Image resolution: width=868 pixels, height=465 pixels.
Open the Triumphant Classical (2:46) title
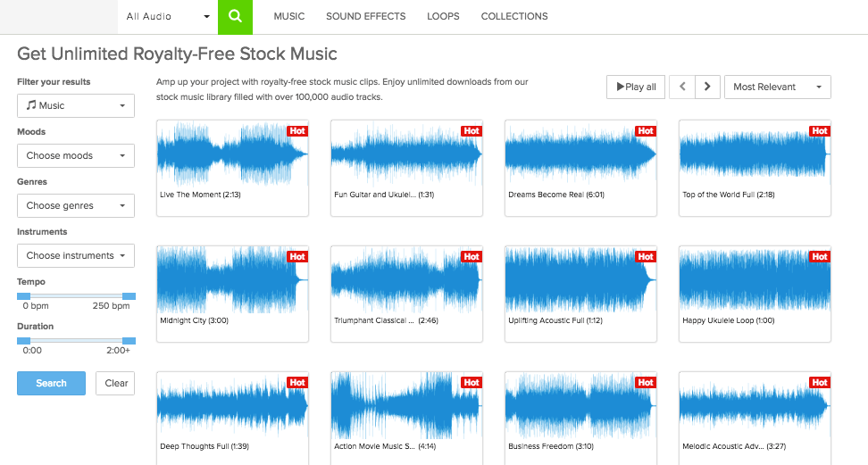tap(387, 320)
